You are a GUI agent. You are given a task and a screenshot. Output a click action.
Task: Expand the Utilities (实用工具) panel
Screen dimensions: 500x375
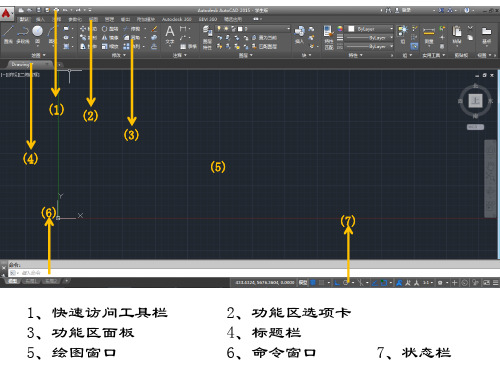pos(434,55)
